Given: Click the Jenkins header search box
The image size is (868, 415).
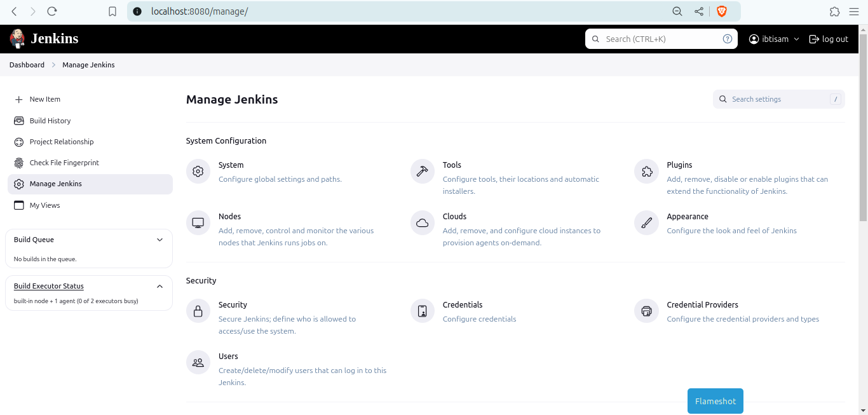Looking at the screenshot, I should (x=661, y=39).
